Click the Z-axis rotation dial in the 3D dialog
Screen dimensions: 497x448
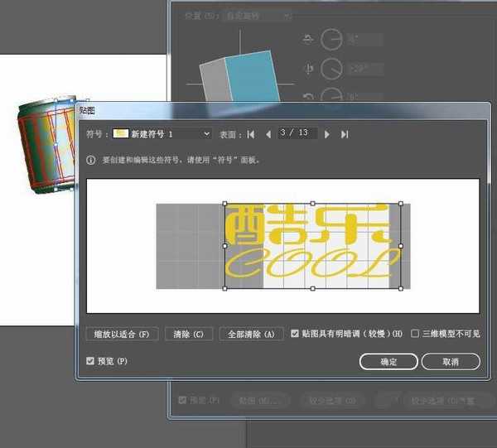(331, 95)
